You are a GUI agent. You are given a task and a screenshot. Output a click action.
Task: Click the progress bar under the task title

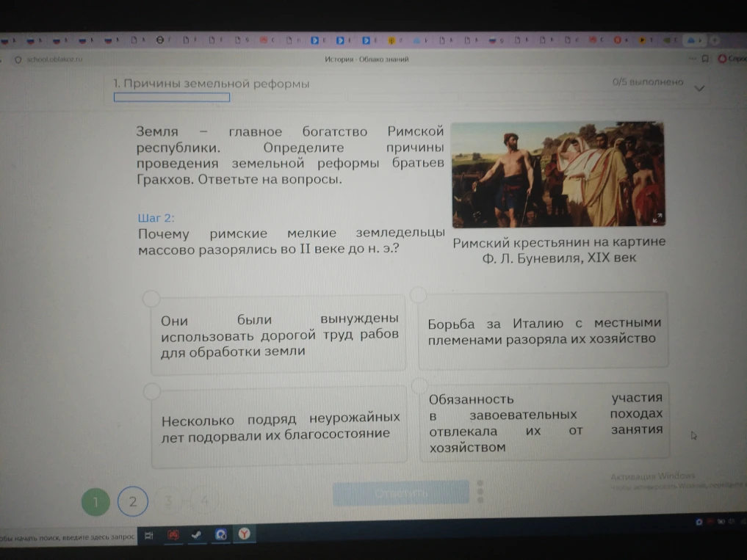pyautogui.click(x=171, y=98)
